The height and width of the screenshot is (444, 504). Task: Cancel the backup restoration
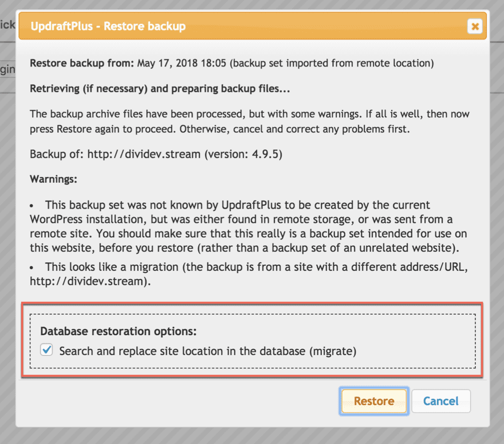click(x=441, y=401)
